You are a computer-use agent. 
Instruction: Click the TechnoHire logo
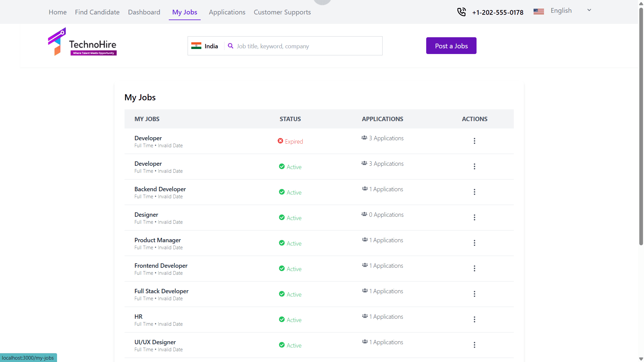click(x=82, y=42)
